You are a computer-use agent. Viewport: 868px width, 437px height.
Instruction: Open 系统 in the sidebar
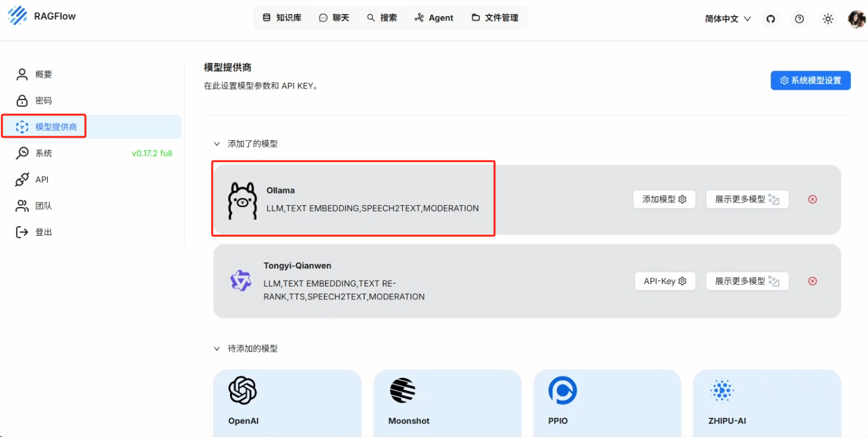(x=91, y=153)
